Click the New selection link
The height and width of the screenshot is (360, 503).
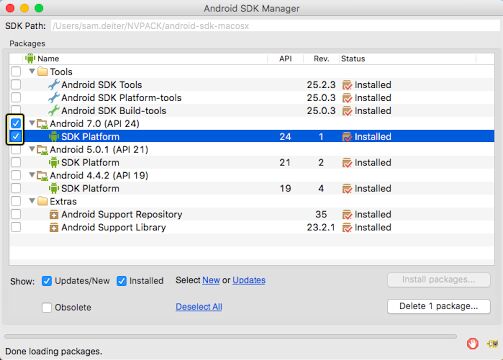(x=211, y=280)
